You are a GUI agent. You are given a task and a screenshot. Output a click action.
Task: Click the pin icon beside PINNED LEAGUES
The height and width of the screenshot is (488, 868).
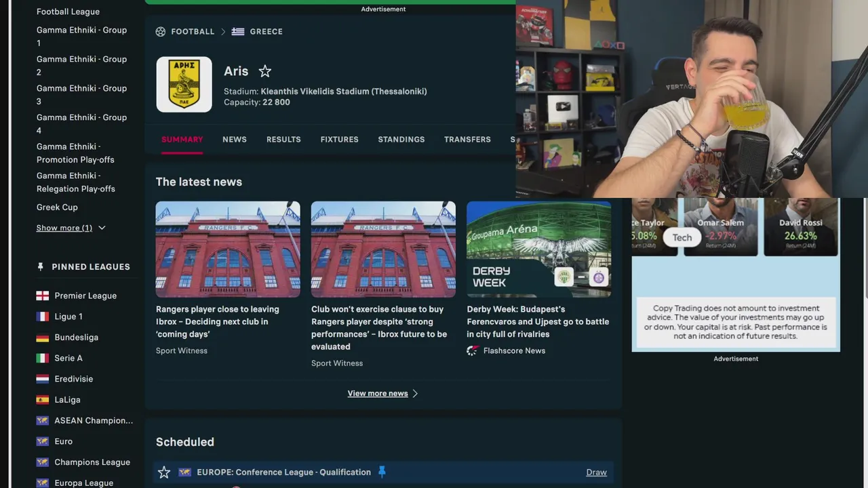[x=40, y=266]
